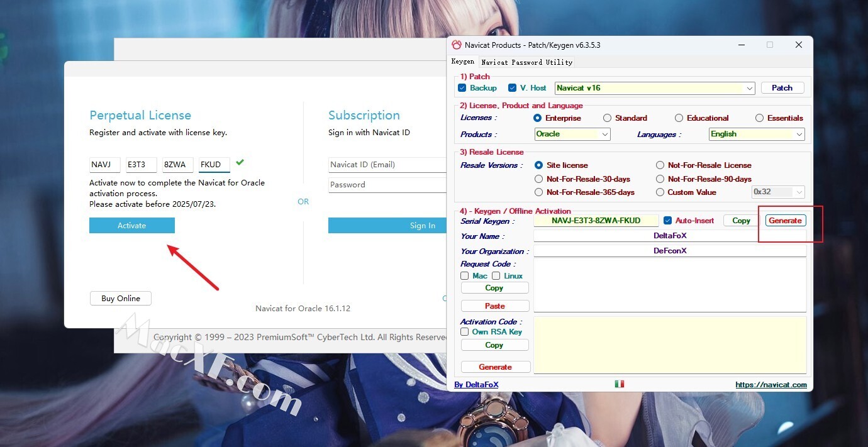
Task: Click the "Subscription" heading
Action: pyautogui.click(x=364, y=115)
